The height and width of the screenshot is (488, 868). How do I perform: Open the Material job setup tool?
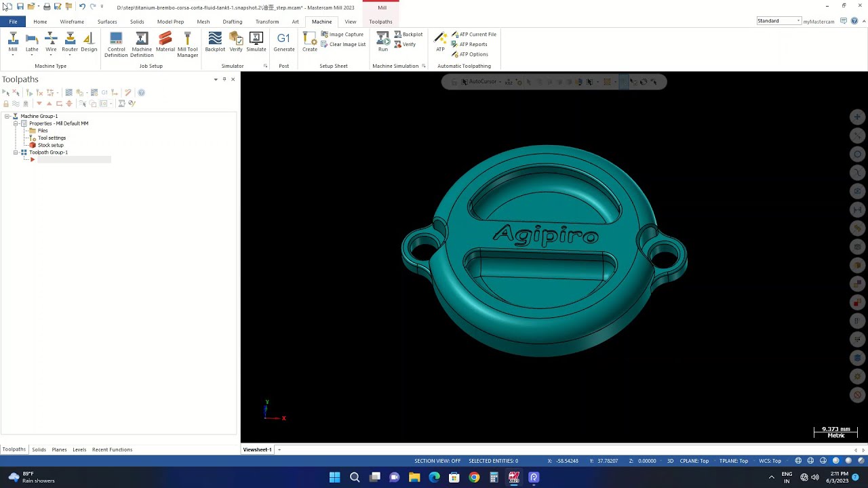[165, 43]
